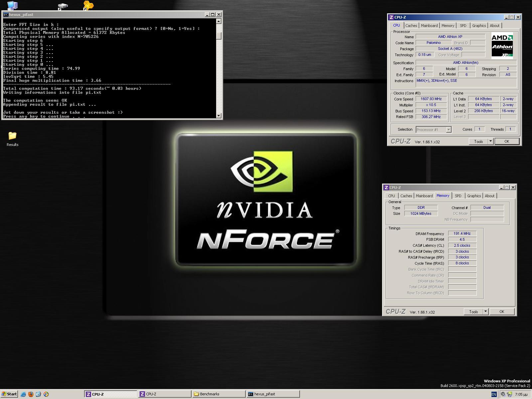
Task: Click the Level 2 cache value 256 KBytes
Action: point(484,111)
